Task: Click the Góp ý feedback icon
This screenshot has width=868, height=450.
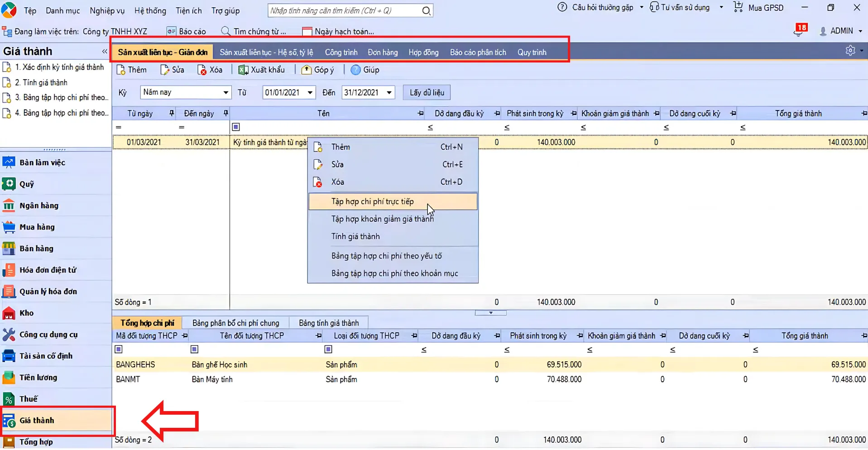Action: point(307,70)
